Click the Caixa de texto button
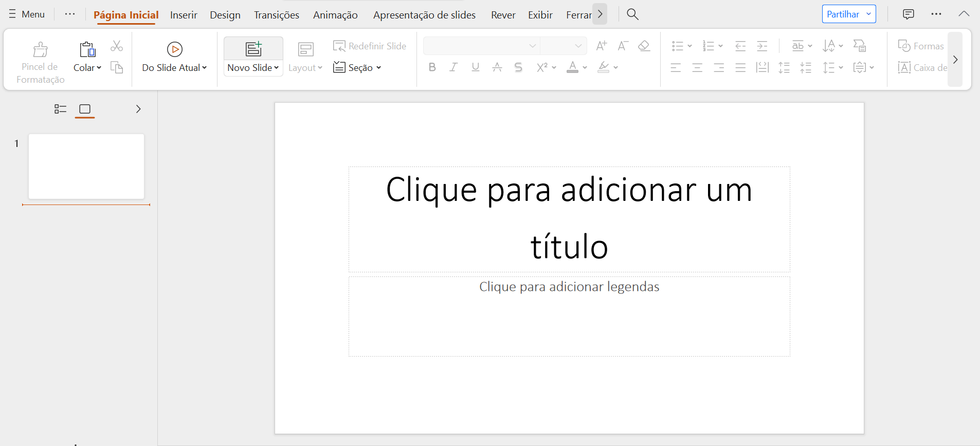The image size is (980, 446). point(922,67)
